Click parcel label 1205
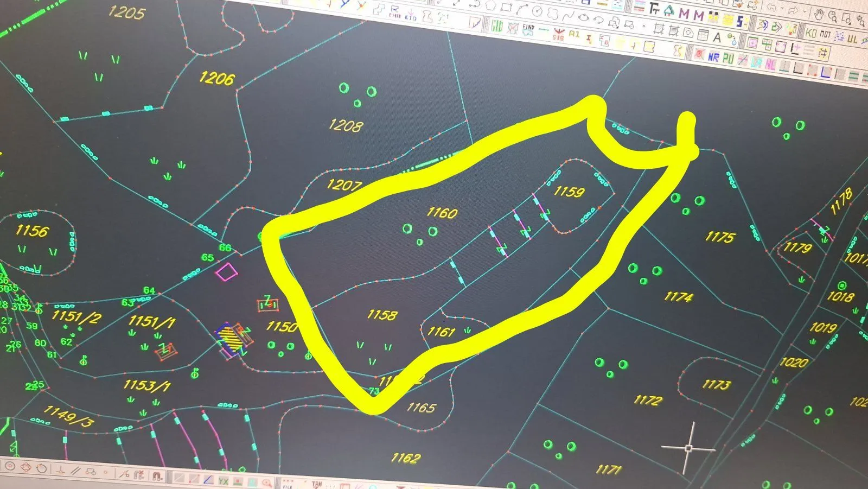The width and height of the screenshot is (868, 489). [x=127, y=12]
